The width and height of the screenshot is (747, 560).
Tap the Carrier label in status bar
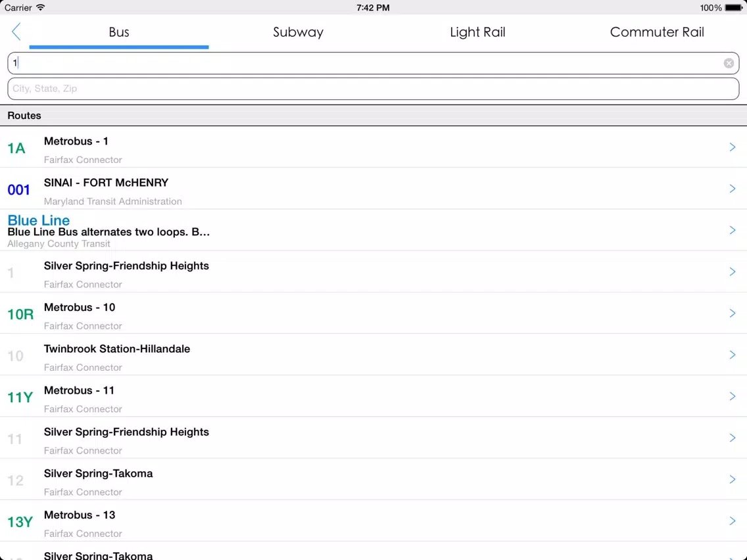pyautogui.click(x=18, y=8)
